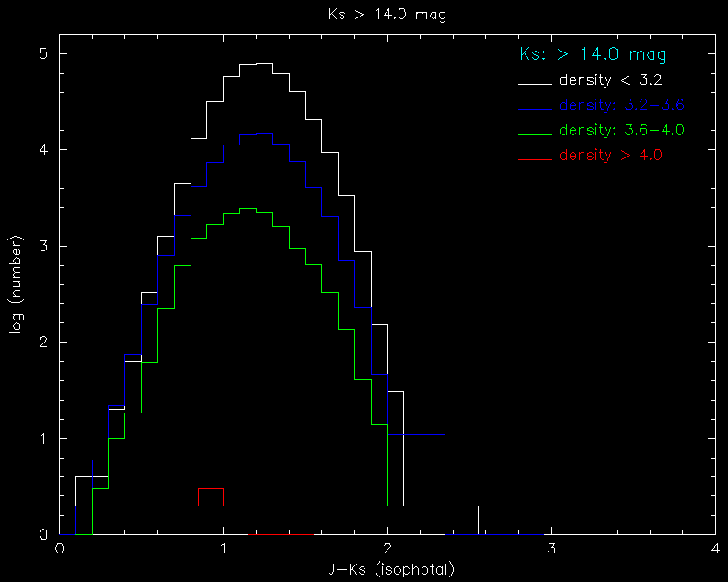Click the peak of the white histogram

coord(264,64)
